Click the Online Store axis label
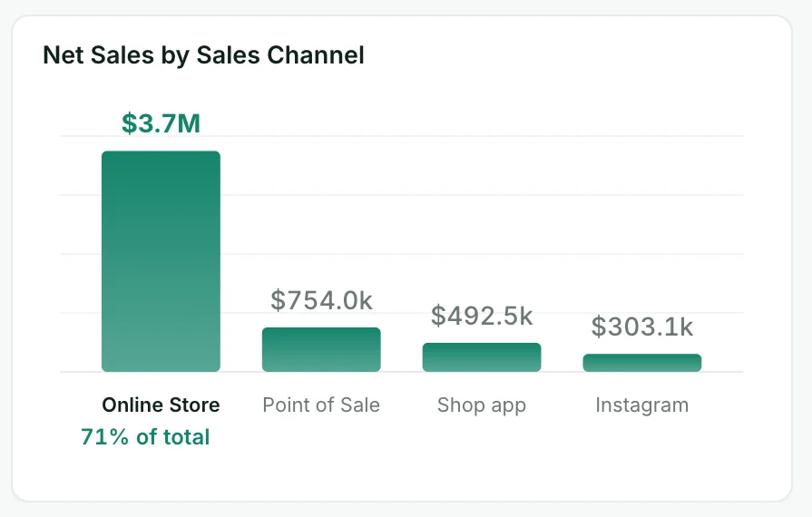This screenshot has width=812, height=517. click(161, 405)
